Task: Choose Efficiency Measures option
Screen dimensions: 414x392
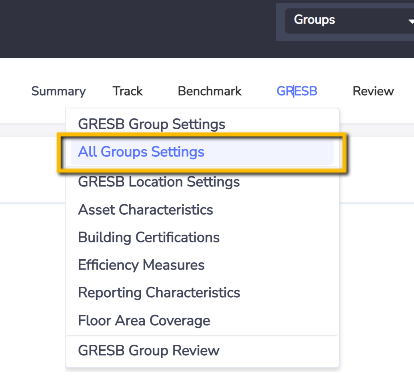Action: tap(202, 265)
